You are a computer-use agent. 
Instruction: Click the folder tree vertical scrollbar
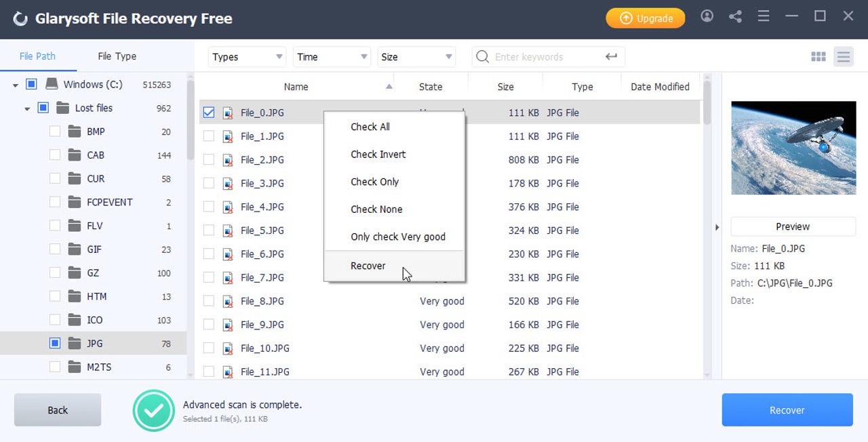pyautogui.click(x=191, y=121)
